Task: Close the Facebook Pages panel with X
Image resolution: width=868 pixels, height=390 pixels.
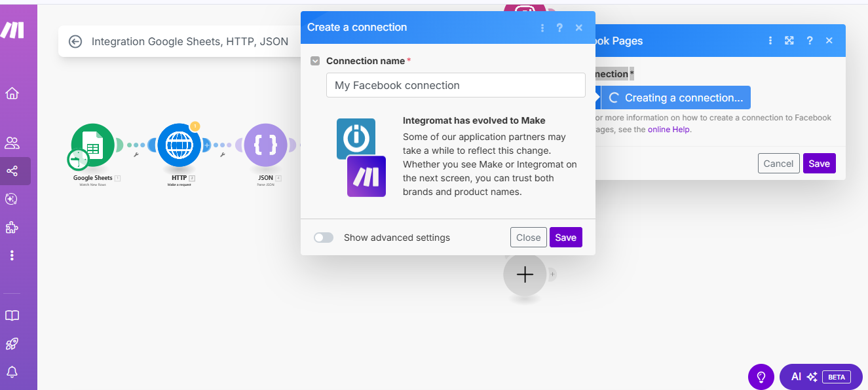Action: tap(829, 41)
